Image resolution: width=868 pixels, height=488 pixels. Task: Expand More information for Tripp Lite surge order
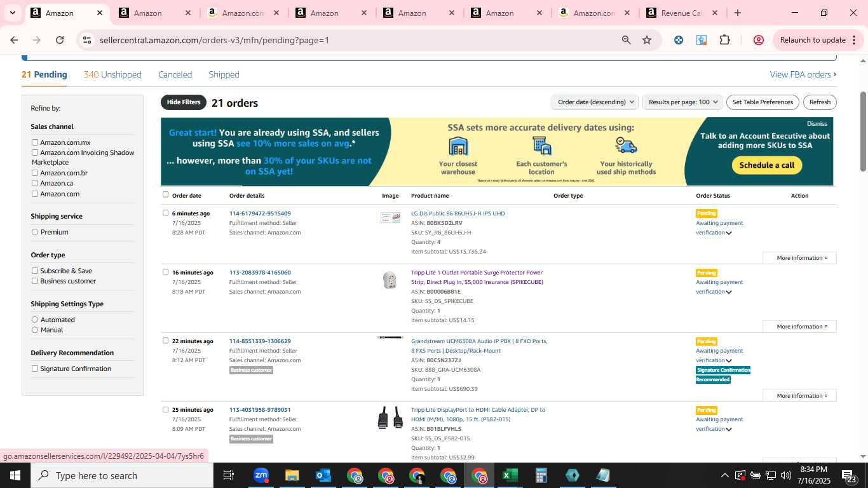(799, 327)
